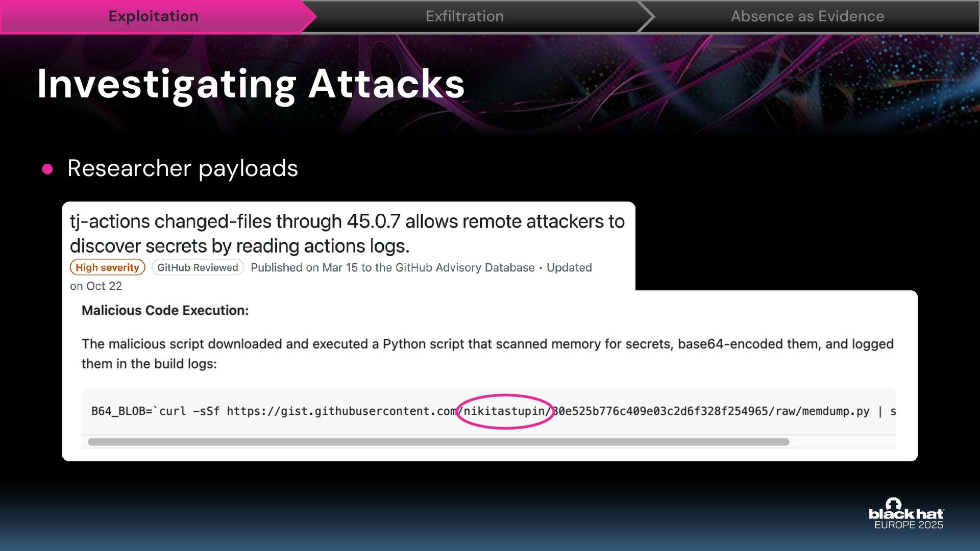Image resolution: width=980 pixels, height=551 pixels.
Task: Click the horizontal scrollbar under code block
Action: (438, 442)
